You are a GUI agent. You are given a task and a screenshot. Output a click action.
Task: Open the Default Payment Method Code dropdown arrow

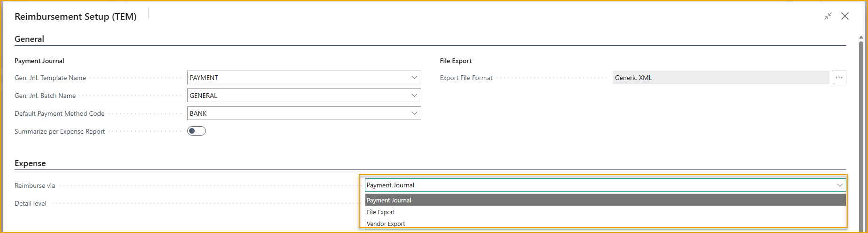pos(414,113)
